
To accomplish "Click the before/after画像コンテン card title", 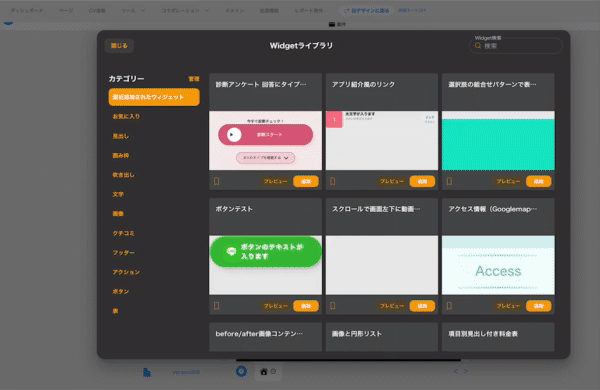I will [259, 334].
